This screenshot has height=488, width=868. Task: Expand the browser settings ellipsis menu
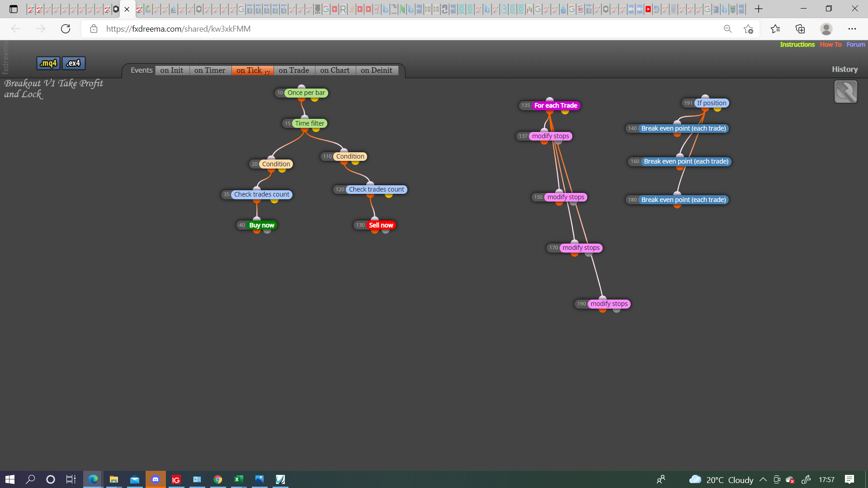pyautogui.click(x=852, y=29)
